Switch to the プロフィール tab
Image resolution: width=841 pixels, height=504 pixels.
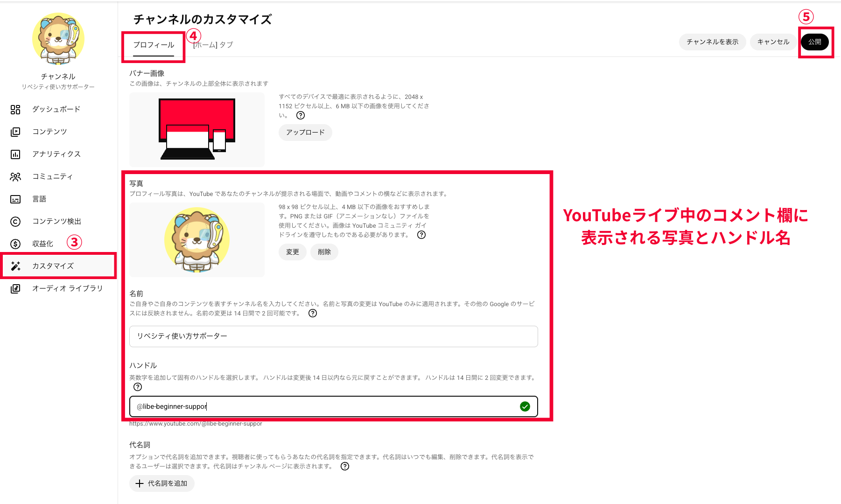[x=154, y=45]
